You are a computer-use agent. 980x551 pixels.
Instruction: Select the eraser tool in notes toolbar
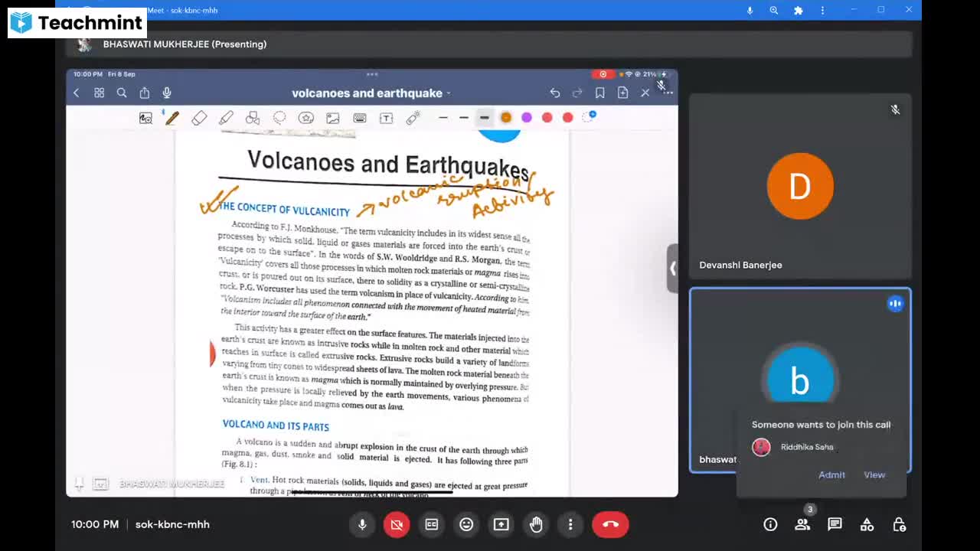click(199, 118)
